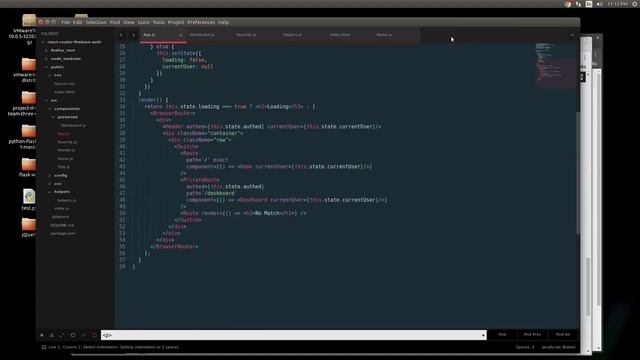The height and width of the screenshot is (360, 640).
Task: Toggle wrap option in find panel
Action: [x=73, y=335]
